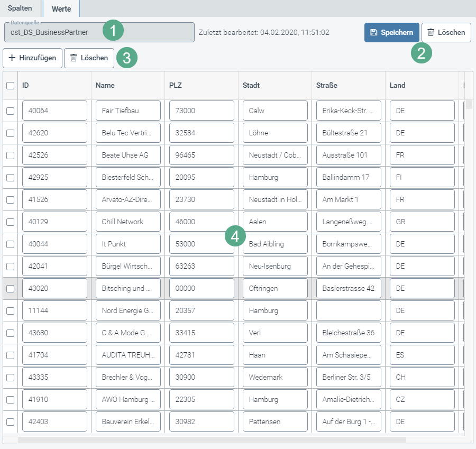Viewport: 476px width, 449px height.
Task: Click the top-right Löschen trash button
Action: (x=446, y=33)
